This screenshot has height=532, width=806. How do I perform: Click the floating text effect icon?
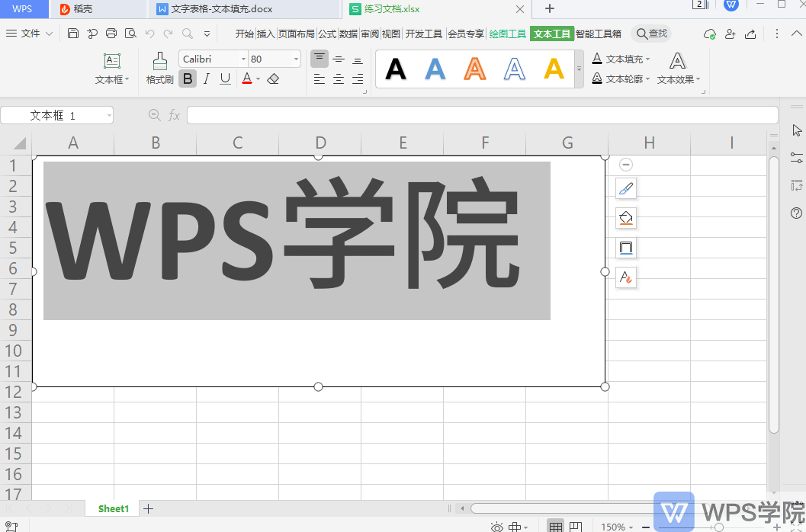coord(626,277)
